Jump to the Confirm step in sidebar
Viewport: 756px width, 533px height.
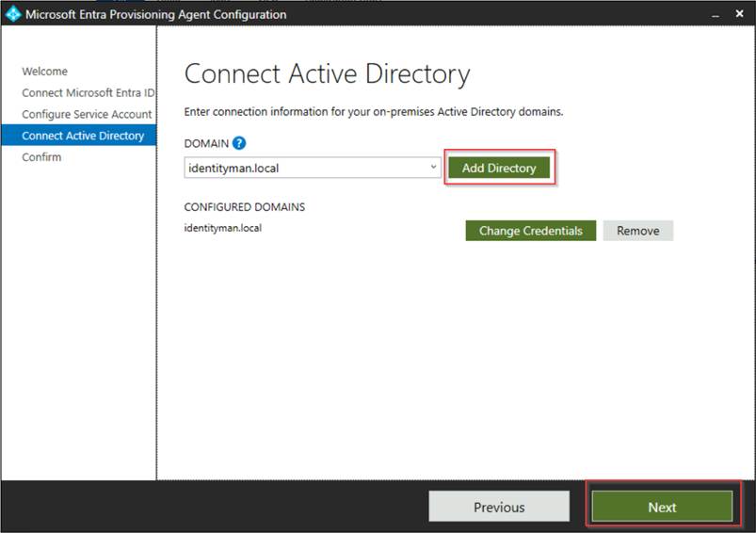click(x=41, y=157)
